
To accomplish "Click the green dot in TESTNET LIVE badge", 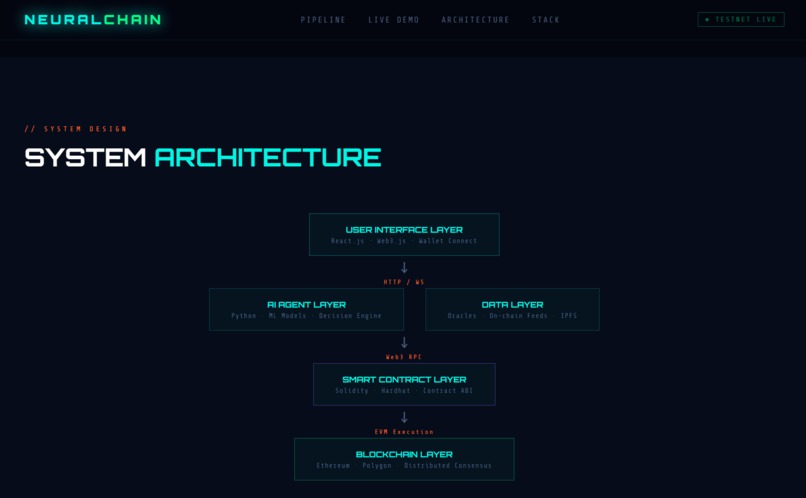I will point(707,20).
